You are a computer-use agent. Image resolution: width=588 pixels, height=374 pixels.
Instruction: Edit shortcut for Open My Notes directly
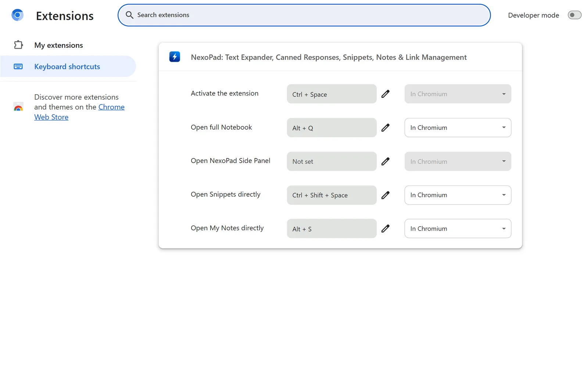[x=385, y=229]
